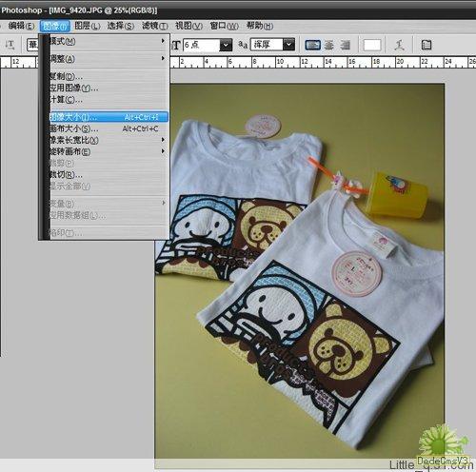Open the text color swatch

click(x=372, y=45)
